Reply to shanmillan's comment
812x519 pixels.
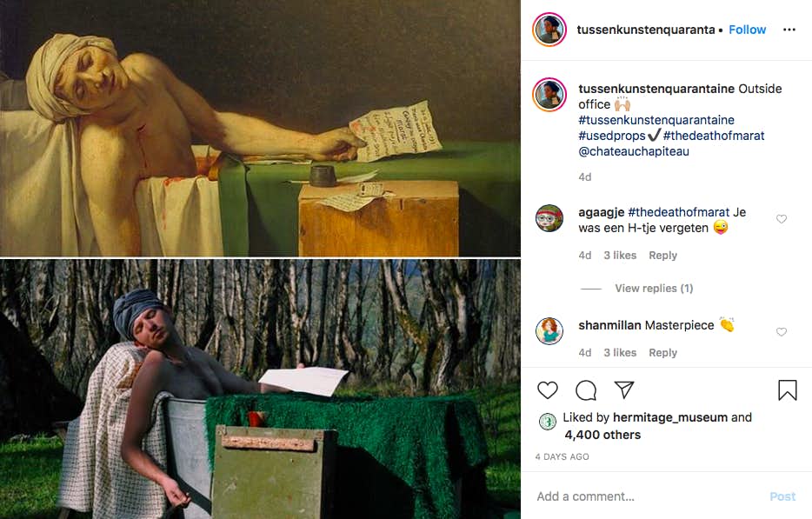click(x=662, y=353)
